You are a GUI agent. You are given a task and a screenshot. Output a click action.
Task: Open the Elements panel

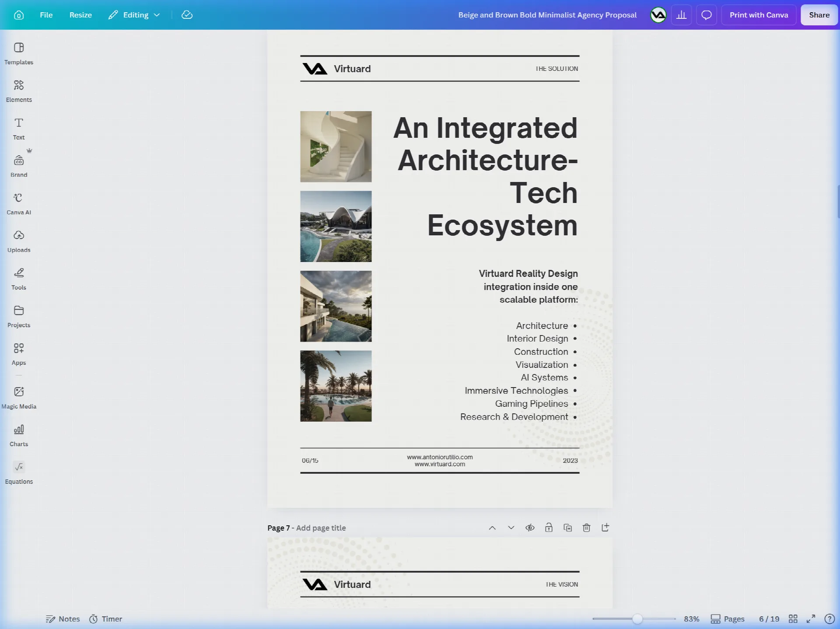[x=19, y=91]
